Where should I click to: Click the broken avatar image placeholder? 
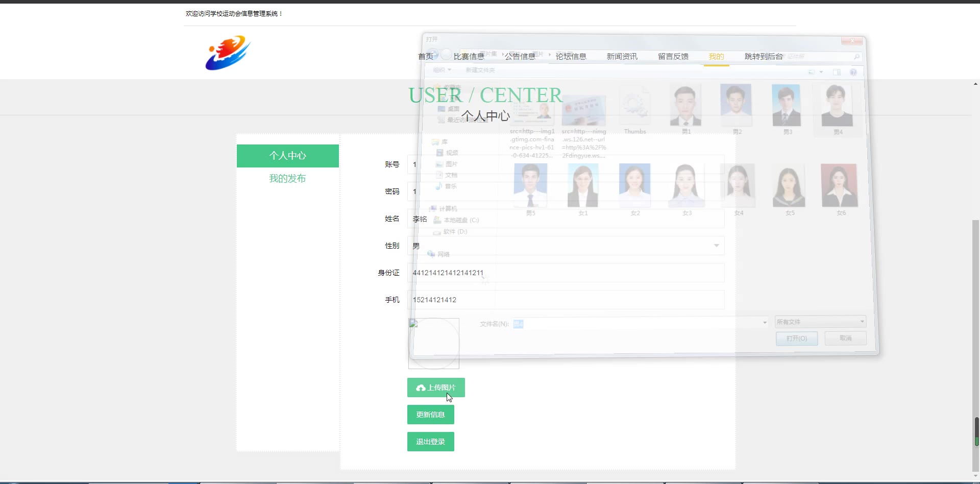click(x=434, y=344)
